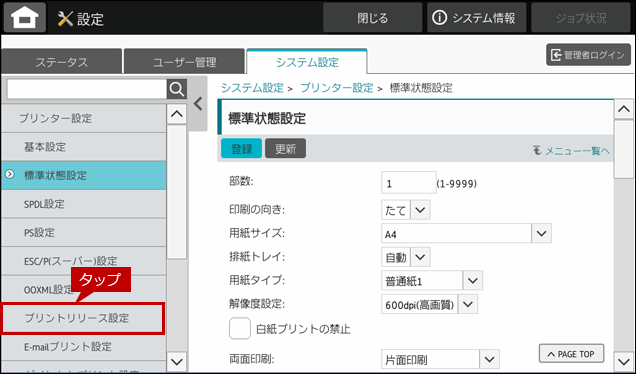Viewport: 636px width, 374px height.
Task: Select システム設定 tab
Action: pyautogui.click(x=307, y=62)
